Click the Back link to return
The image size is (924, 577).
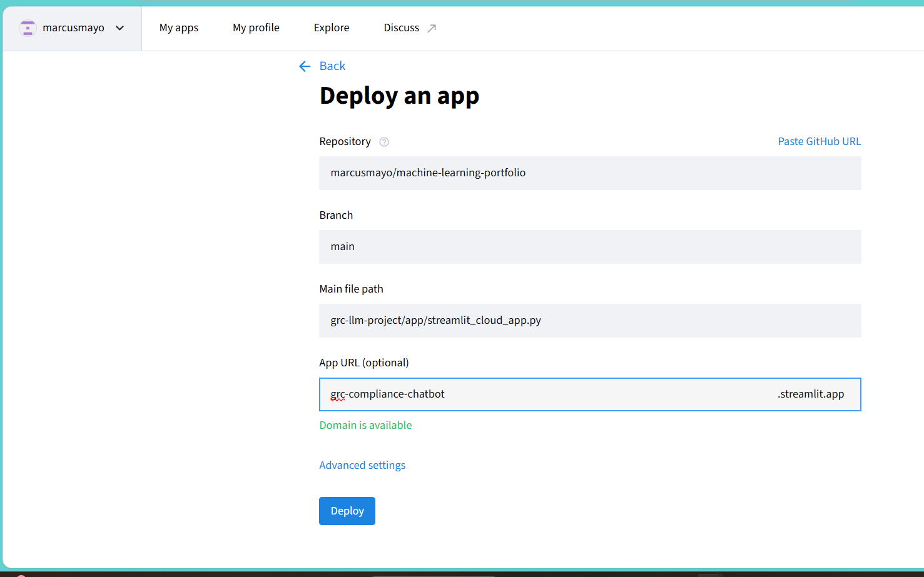coord(332,66)
